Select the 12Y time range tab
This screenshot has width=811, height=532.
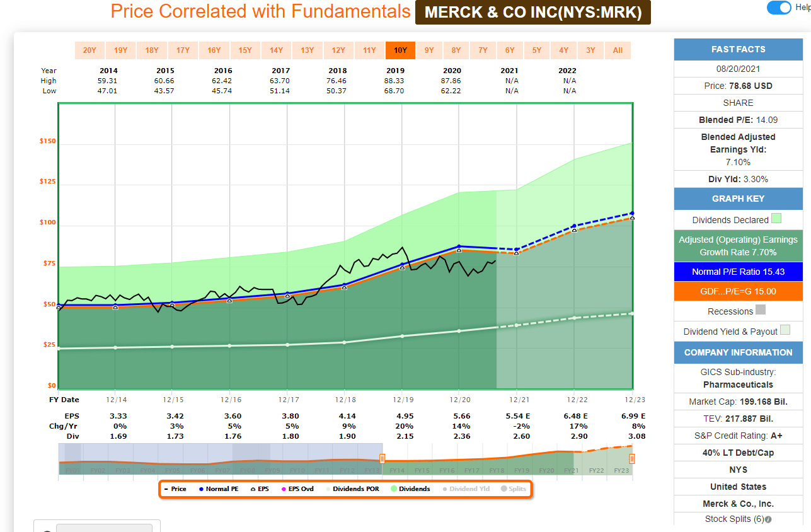coord(338,50)
